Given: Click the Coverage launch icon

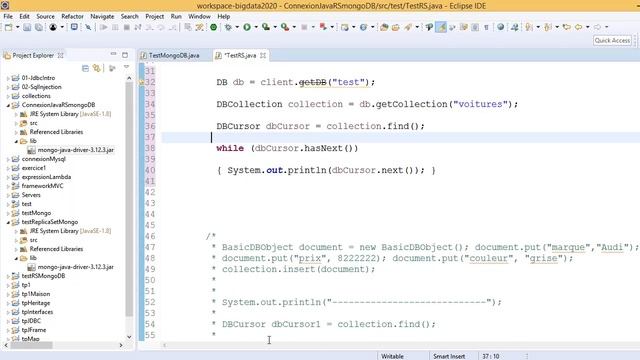Looking at the screenshot, I should tap(266, 27).
